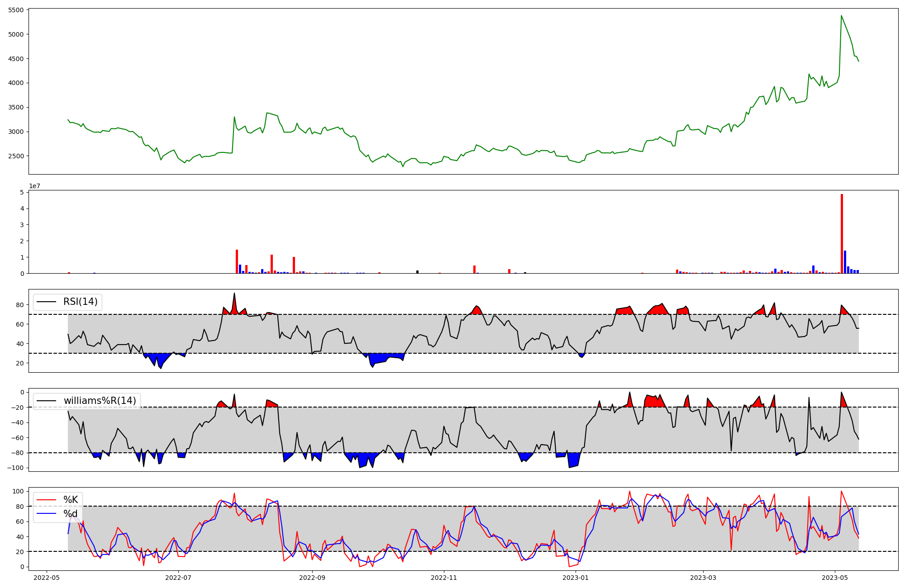Click the 2023-01 x-axis date label

point(576,578)
